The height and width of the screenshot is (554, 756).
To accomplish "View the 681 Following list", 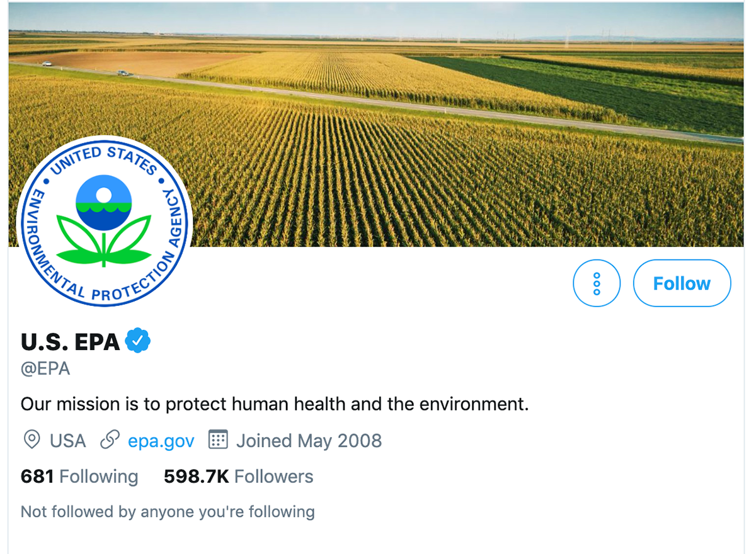I will click(79, 477).
